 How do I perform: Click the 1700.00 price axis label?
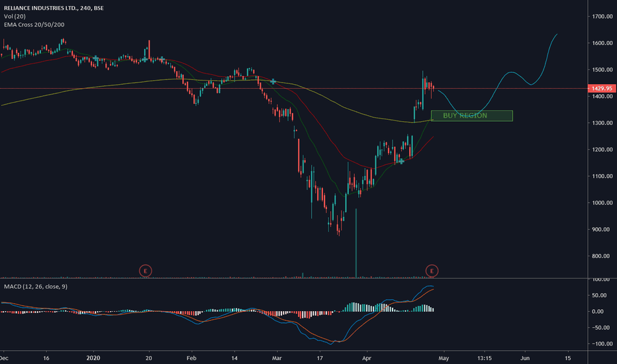(x=602, y=16)
